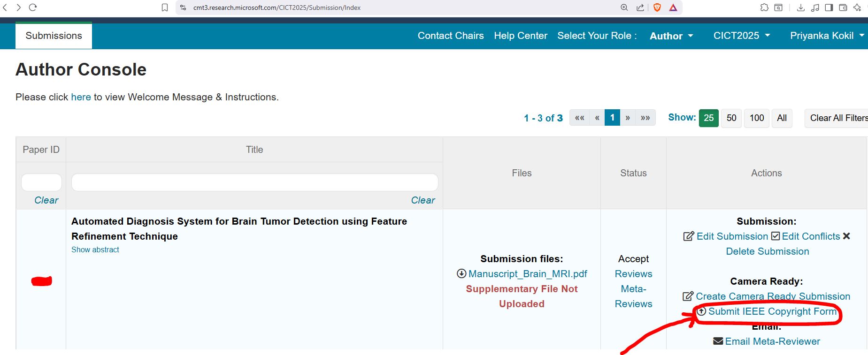Switch to the Submissions tab
This screenshot has height=355, width=868.
coord(53,35)
